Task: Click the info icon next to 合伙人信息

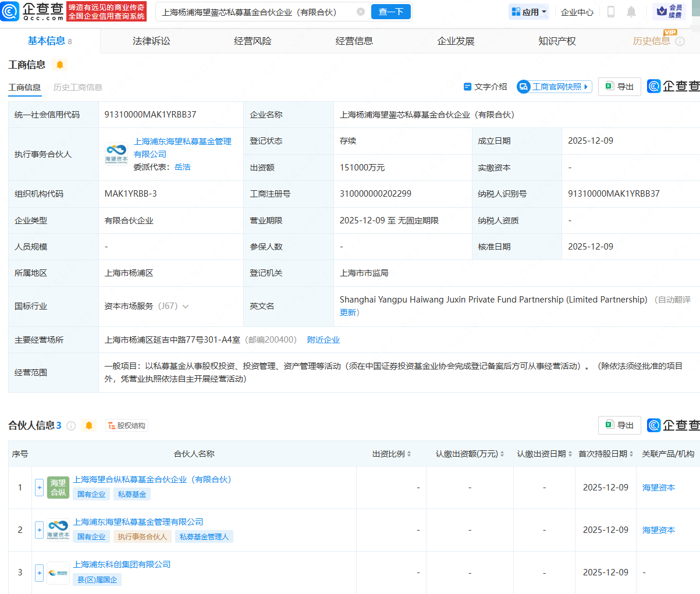Action: pos(71,426)
